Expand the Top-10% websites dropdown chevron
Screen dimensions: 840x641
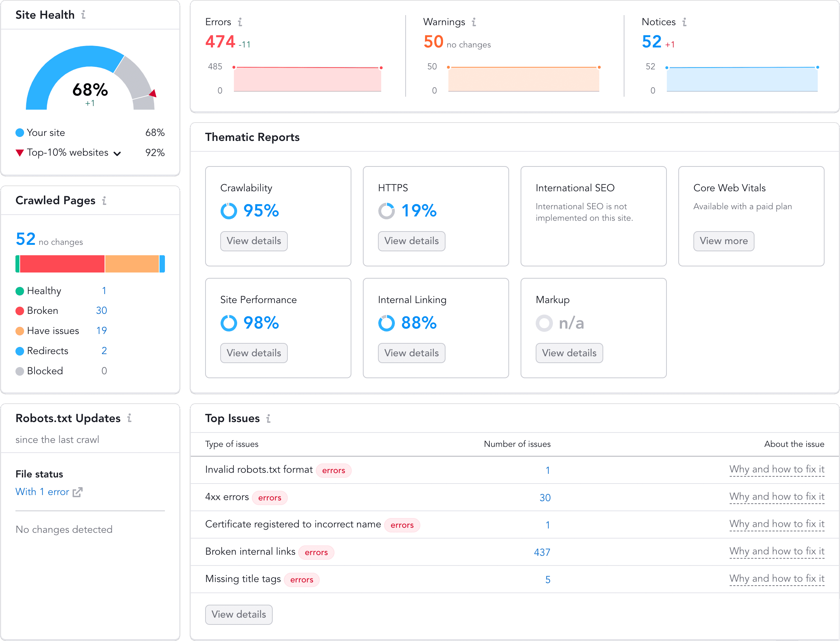117,154
